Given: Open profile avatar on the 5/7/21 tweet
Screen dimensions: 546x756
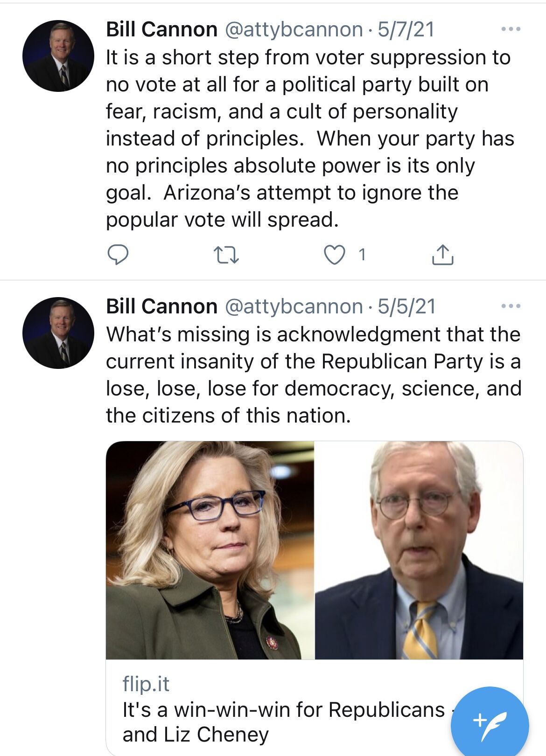Looking at the screenshot, I should tap(58, 56).
